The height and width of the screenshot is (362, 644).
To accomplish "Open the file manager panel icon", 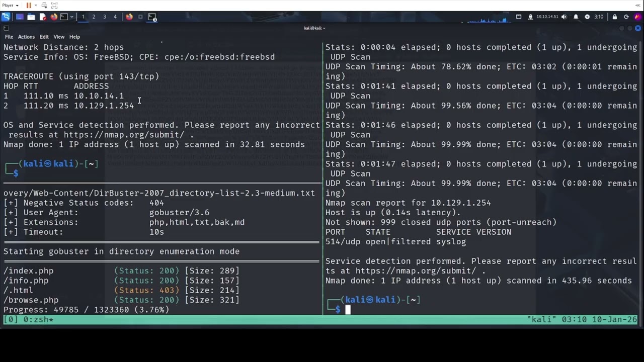I will (x=31, y=17).
